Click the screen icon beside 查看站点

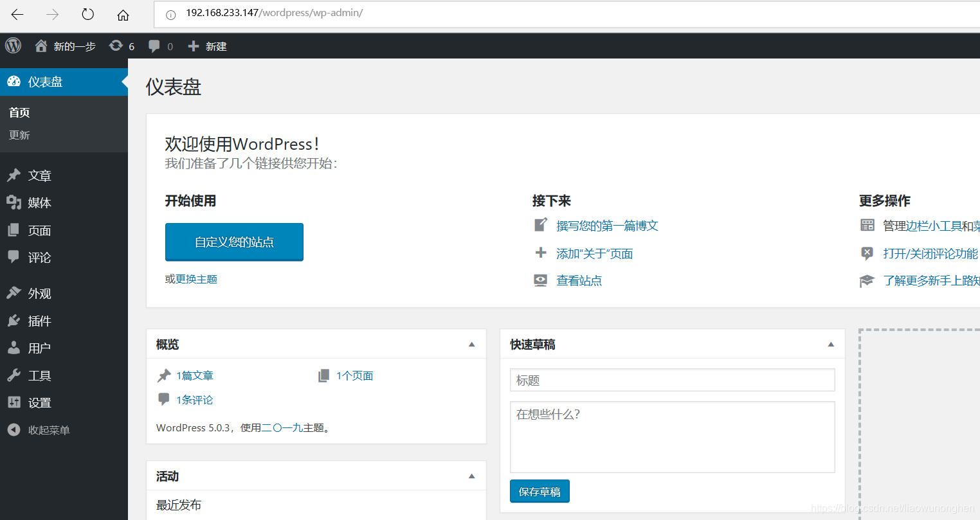tap(541, 280)
